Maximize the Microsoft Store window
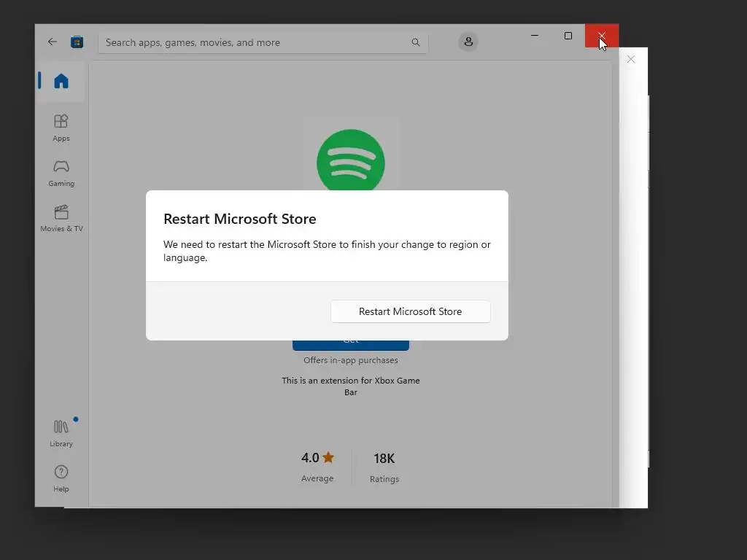Screen dimensions: 747x560 pyautogui.click(x=568, y=36)
